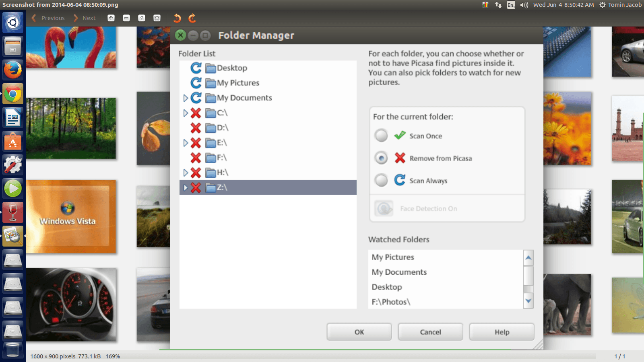Viewport: 644px width, 362px height.
Task: Go to Next image in viewer
Action: click(x=85, y=18)
